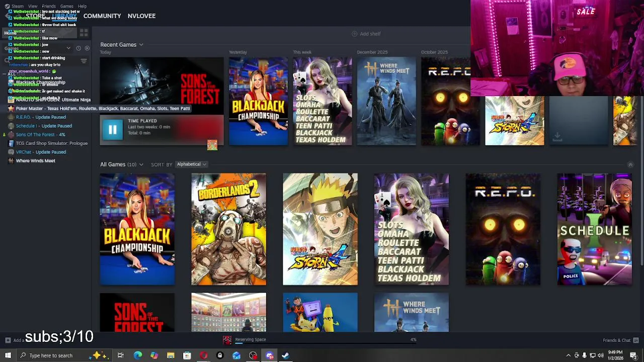Collapse All Games shelf chevron
The image size is (644, 362).
(630, 165)
